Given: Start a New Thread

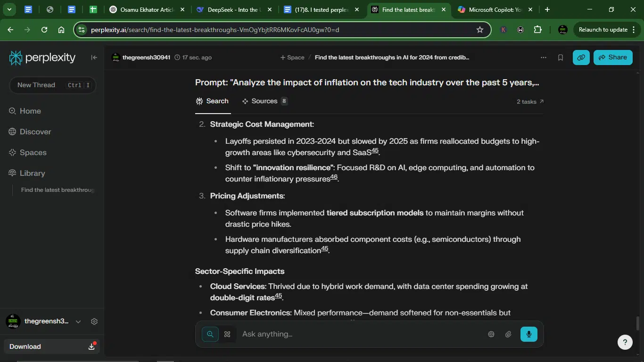Looking at the screenshot, I should tap(53, 85).
